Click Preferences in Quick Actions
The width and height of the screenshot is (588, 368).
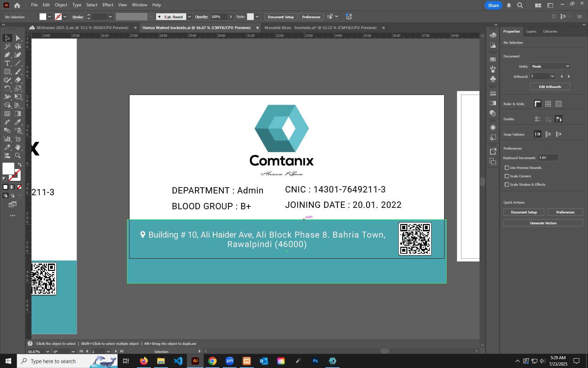pos(565,212)
